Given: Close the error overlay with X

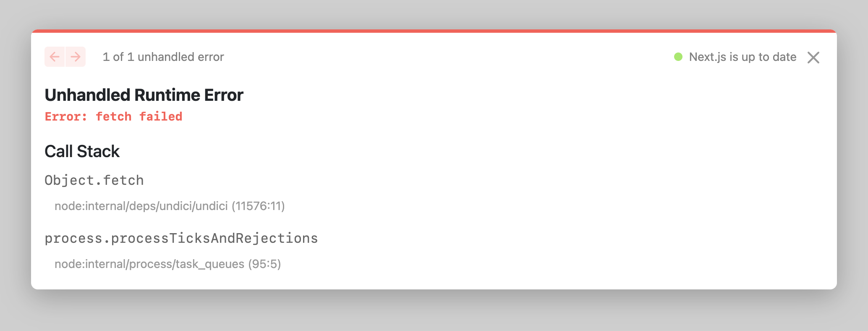Looking at the screenshot, I should pos(813,58).
